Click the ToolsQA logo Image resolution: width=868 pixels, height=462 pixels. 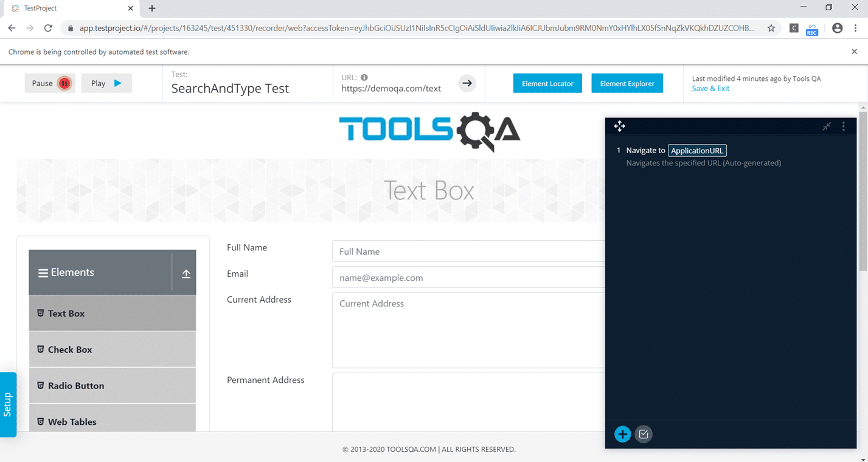coord(429,131)
